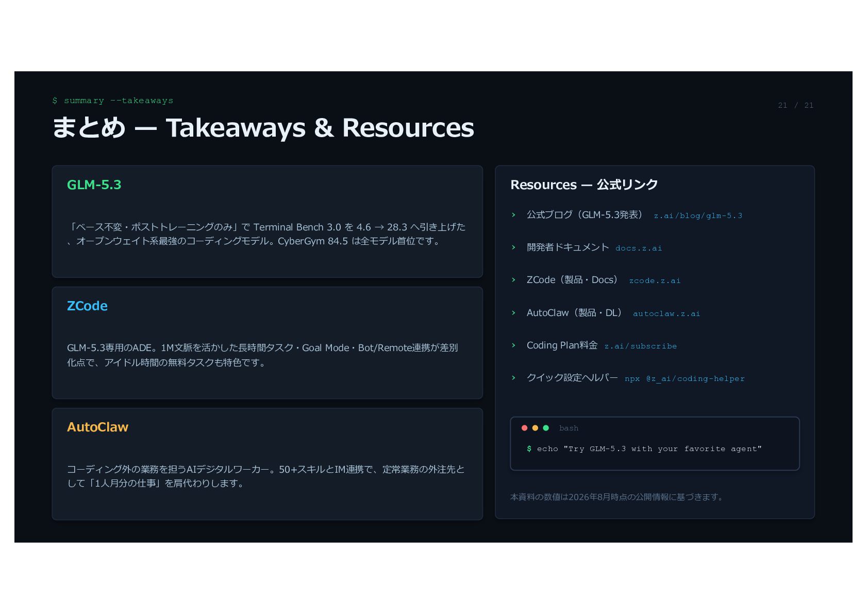Screen dimensions: 868x614
Task: Click the "Resources — 公式リンク" heading
Action: 584,185
